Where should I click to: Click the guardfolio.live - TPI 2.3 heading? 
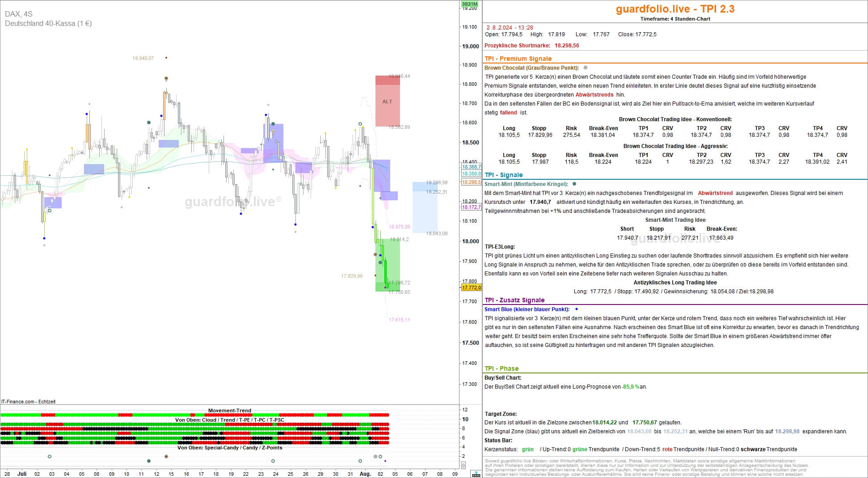tap(675, 9)
